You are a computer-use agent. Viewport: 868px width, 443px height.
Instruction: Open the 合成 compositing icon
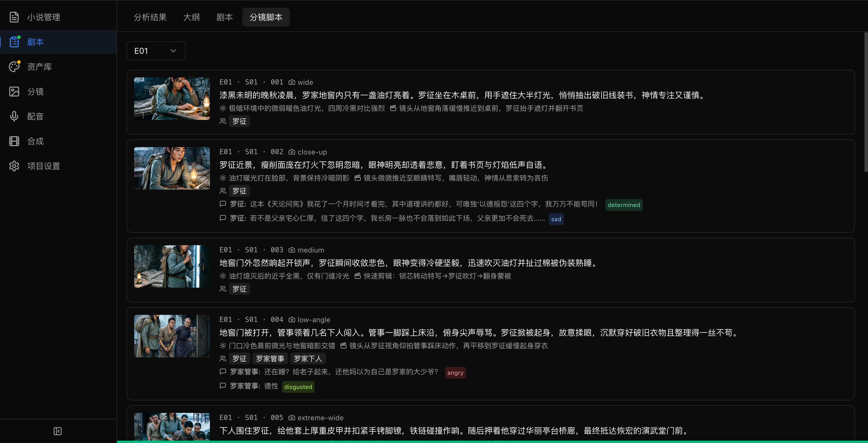tap(14, 141)
